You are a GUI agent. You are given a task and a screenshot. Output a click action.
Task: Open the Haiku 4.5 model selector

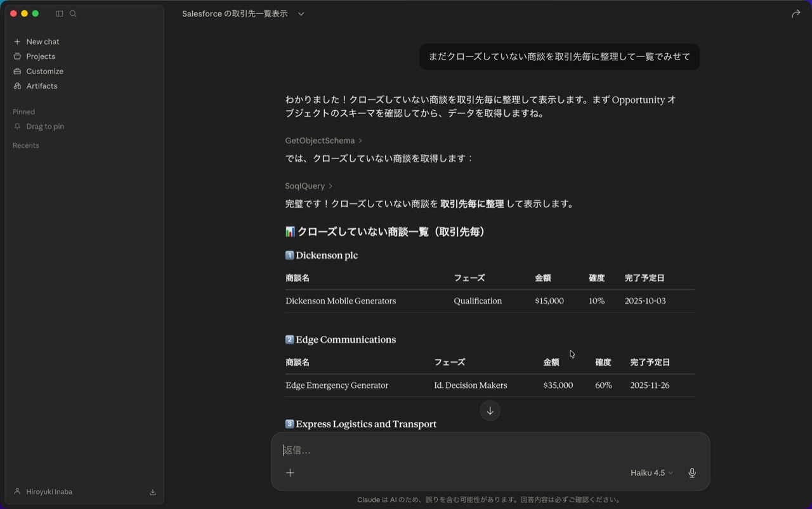tap(652, 472)
